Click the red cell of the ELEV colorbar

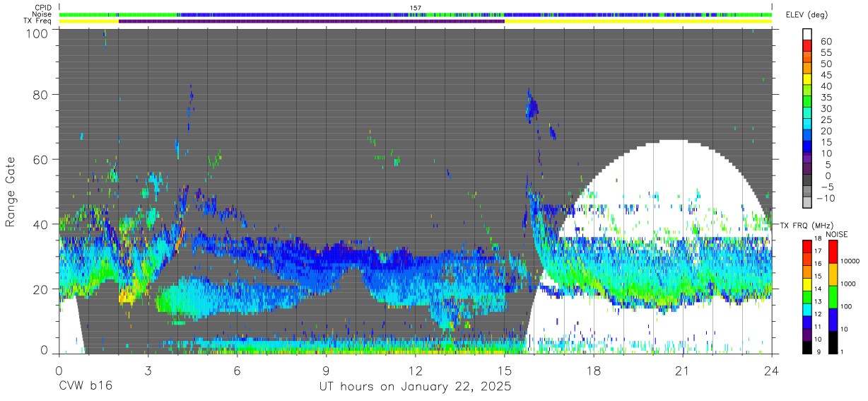[x=809, y=45]
